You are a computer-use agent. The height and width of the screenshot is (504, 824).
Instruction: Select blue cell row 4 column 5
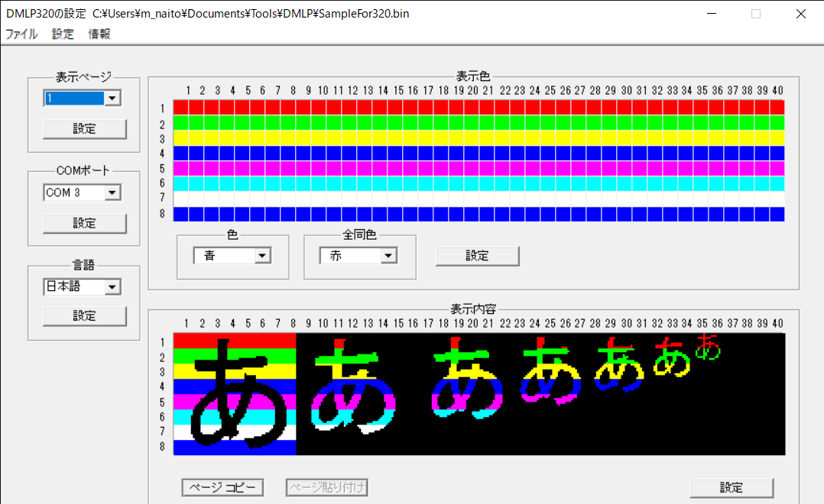pyautogui.click(x=242, y=153)
